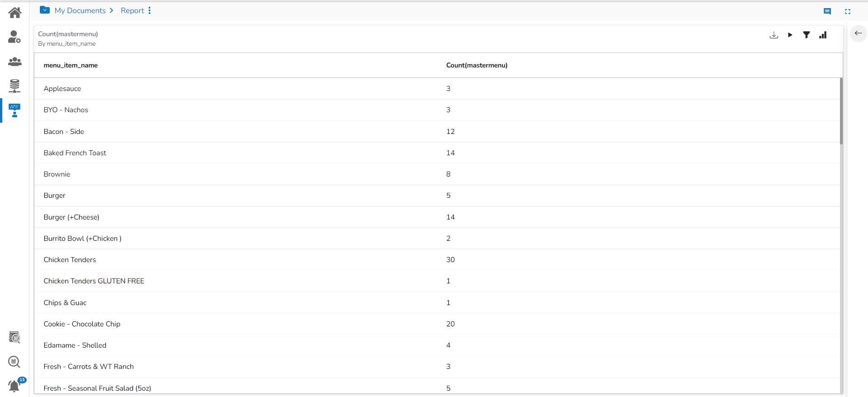Click the Report breadcrumb link
The height and width of the screenshot is (397, 868).
click(132, 10)
